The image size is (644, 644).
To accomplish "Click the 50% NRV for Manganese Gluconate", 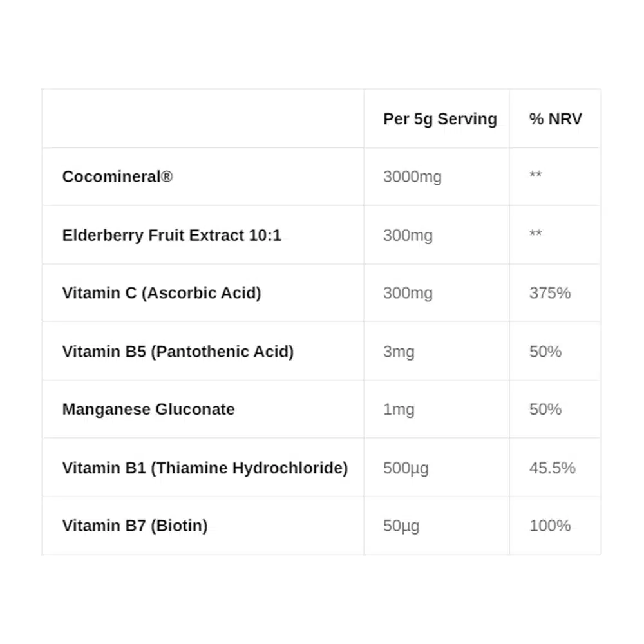I will tap(545, 410).
